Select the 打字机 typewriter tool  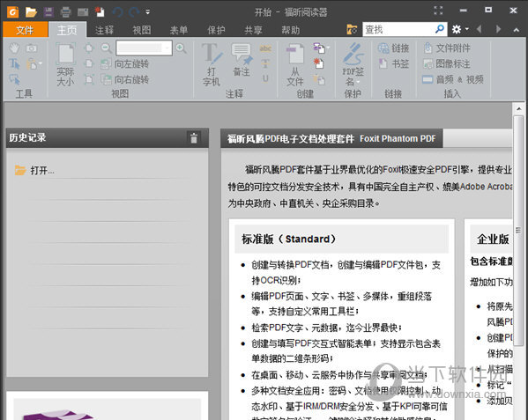coord(212,64)
